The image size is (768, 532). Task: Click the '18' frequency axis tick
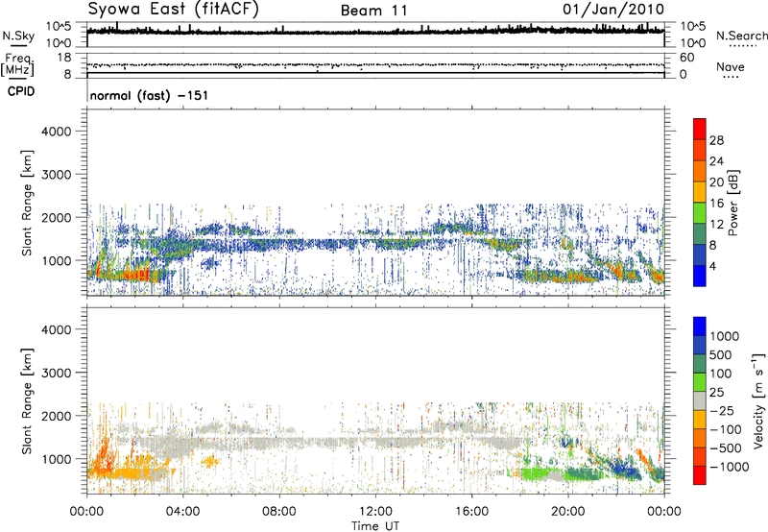(64, 58)
